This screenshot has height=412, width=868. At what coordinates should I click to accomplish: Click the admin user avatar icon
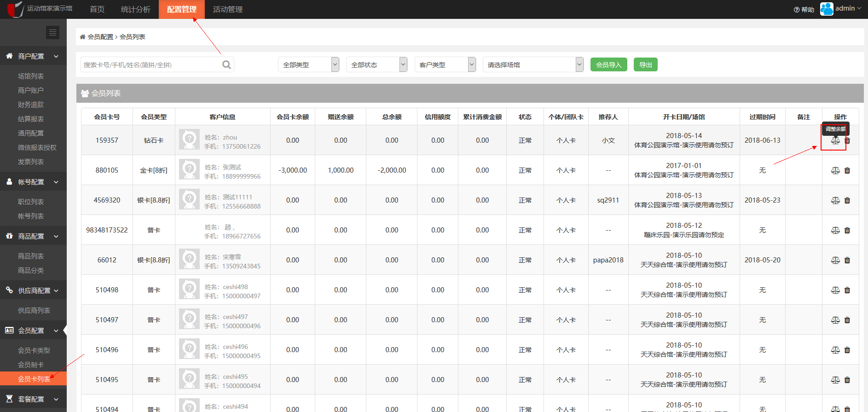(827, 9)
